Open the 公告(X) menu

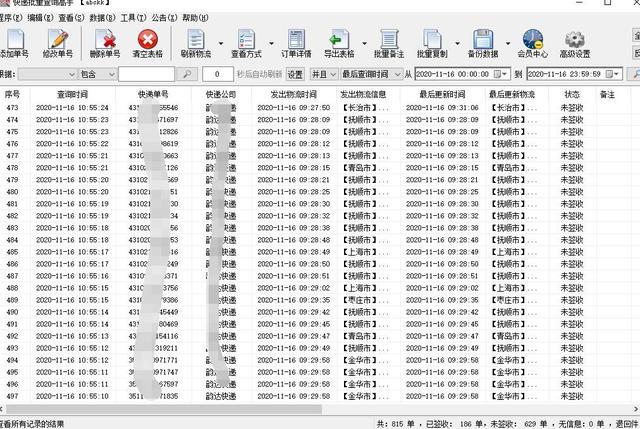tap(164, 18)
